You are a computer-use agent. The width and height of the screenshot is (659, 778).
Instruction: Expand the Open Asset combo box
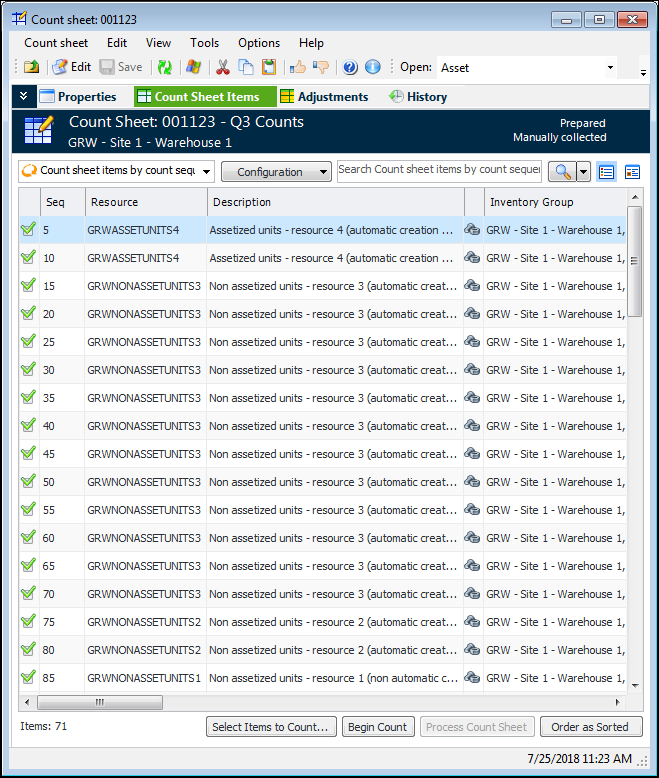tap(610, 68)
